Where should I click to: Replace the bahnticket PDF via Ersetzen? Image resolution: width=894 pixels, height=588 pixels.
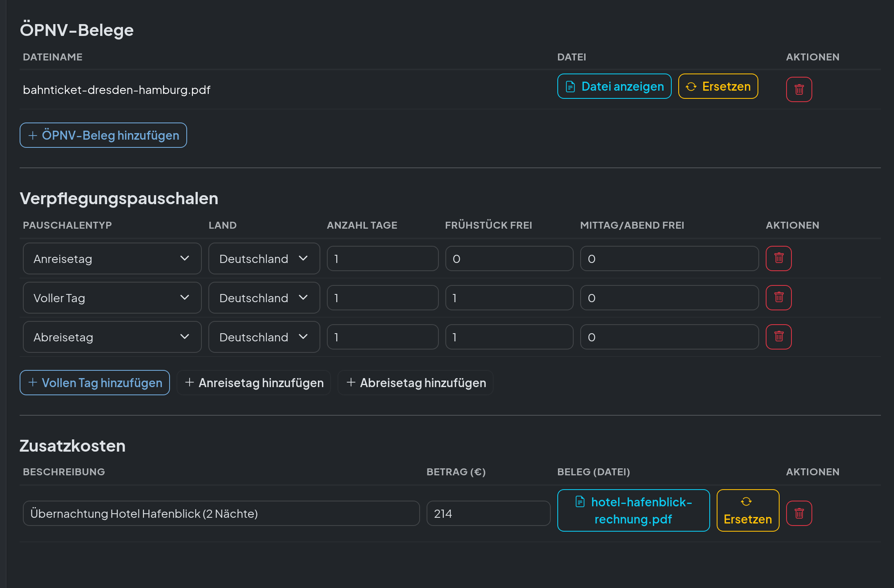(x=718, y=86)
